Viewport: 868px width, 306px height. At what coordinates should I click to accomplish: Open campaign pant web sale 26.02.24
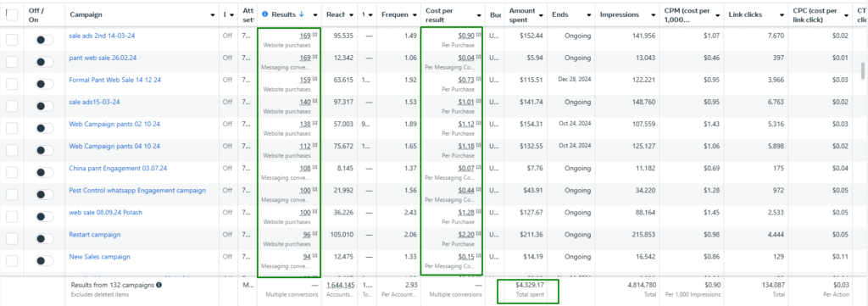coord(102,58)
